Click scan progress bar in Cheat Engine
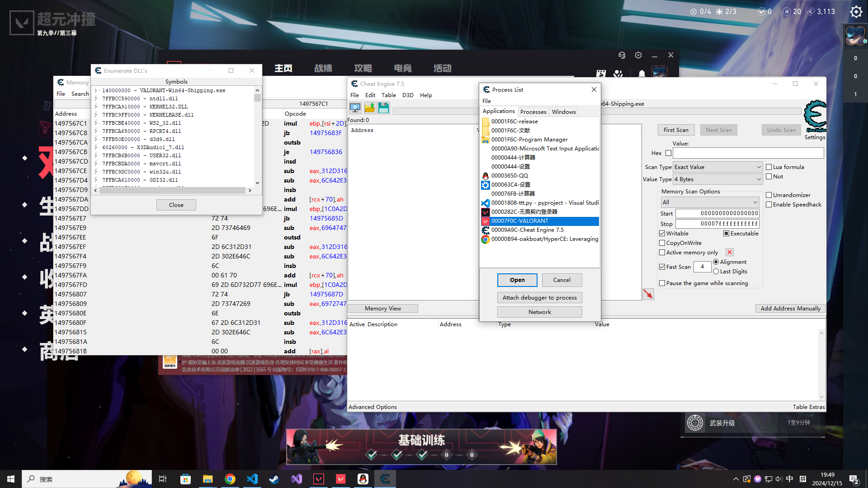This screenshot has height=488, width=868. click(597, 111)
